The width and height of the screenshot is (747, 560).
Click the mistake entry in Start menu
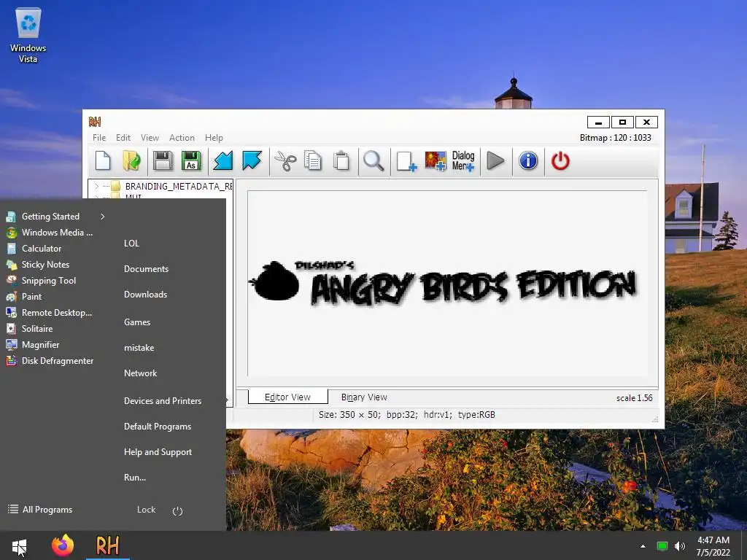click(139, 348)
